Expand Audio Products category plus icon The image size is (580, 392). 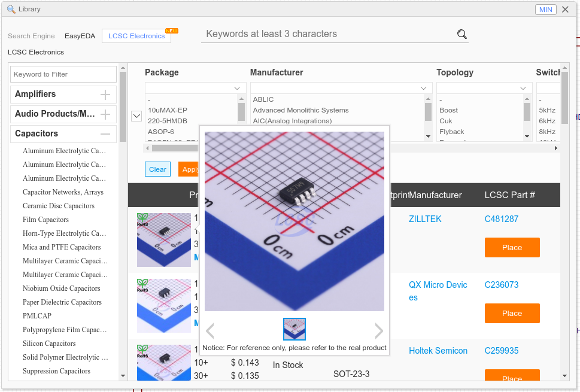click(105, 114)
